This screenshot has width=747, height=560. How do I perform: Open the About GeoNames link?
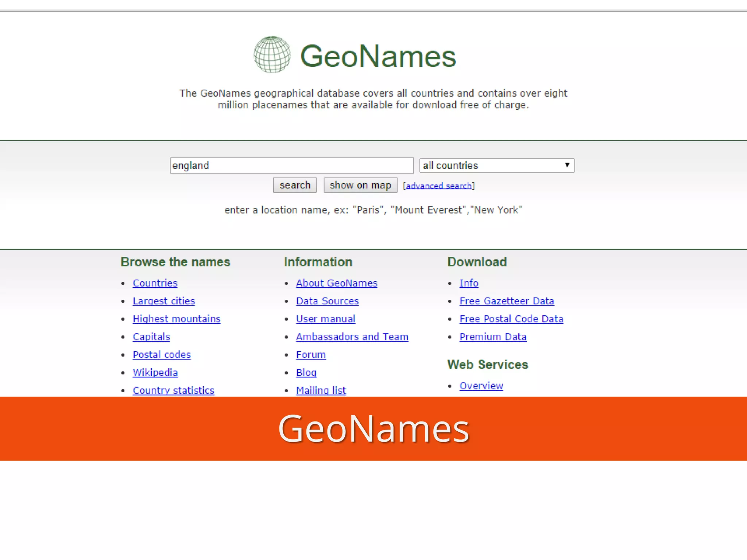point(337,283)
